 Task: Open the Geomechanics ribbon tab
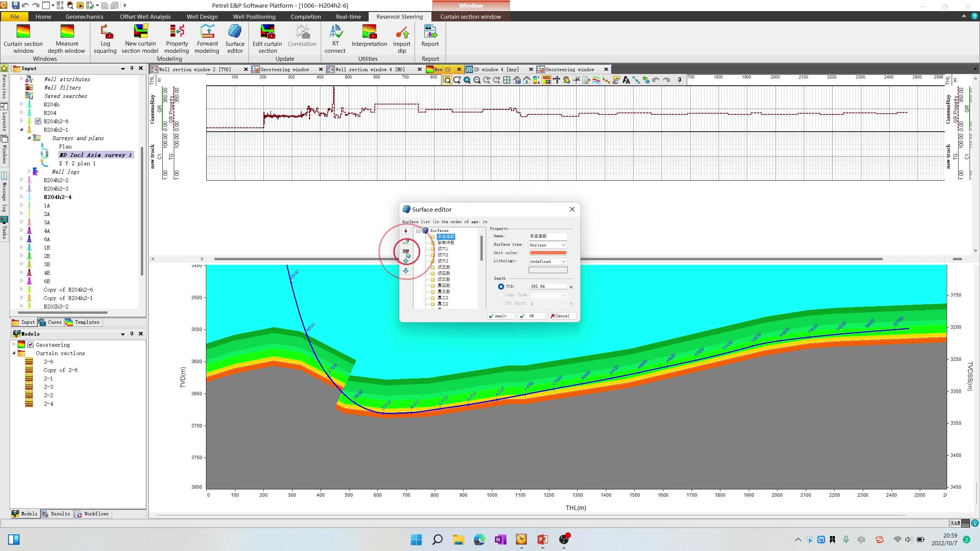[x=84, y=17]
